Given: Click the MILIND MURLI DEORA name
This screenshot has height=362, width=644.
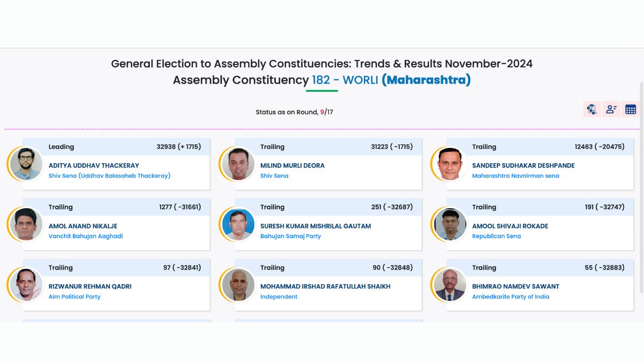Looking at the screenshot, I should (x=292, y=166).
